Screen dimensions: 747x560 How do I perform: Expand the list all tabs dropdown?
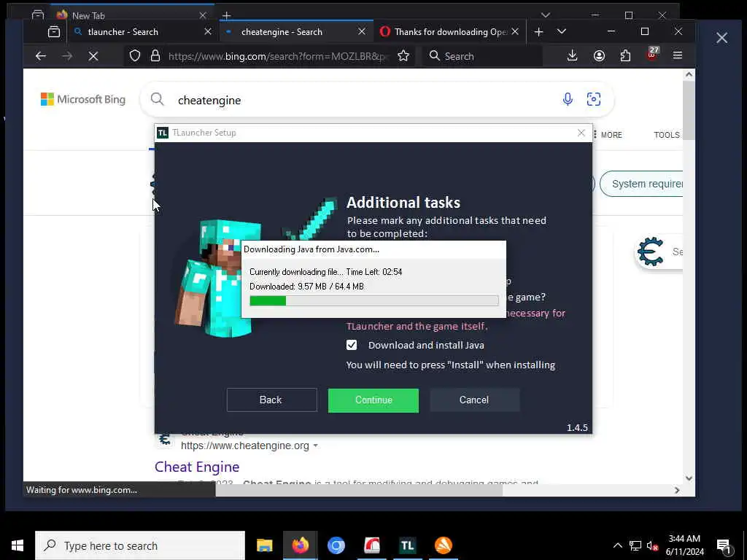point(562,31)
